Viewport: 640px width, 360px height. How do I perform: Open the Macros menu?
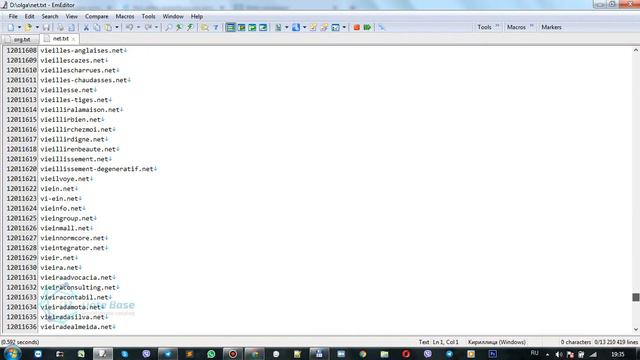point(125,16)
